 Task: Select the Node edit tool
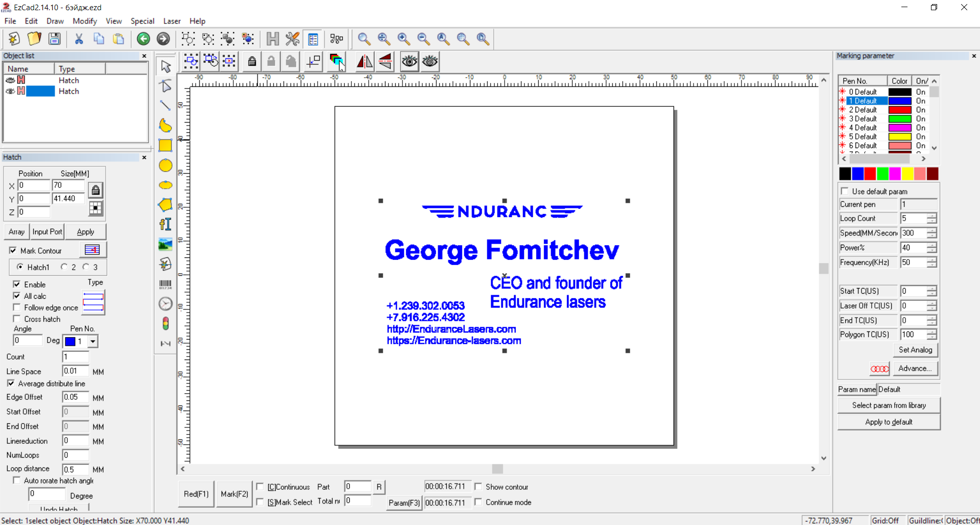[165, 86]
